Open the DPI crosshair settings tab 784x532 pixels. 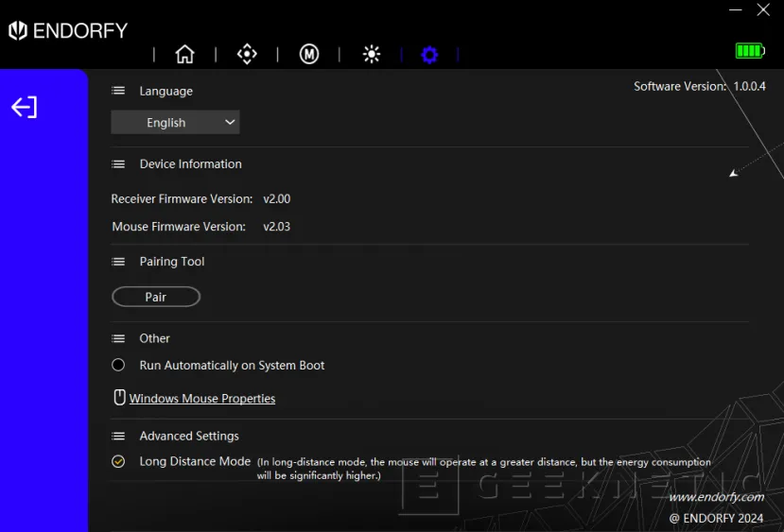[x=247, y=54]
